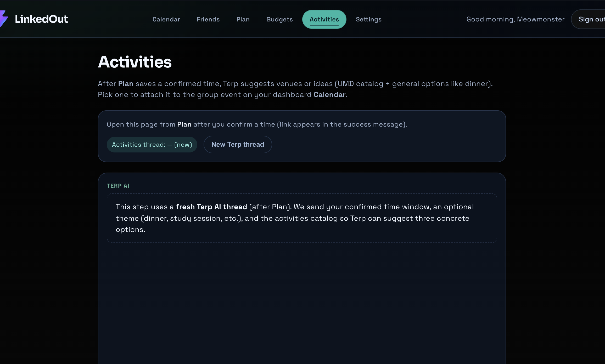
Task: Click the LinkedOut brand name
Action: click(41, 19)
